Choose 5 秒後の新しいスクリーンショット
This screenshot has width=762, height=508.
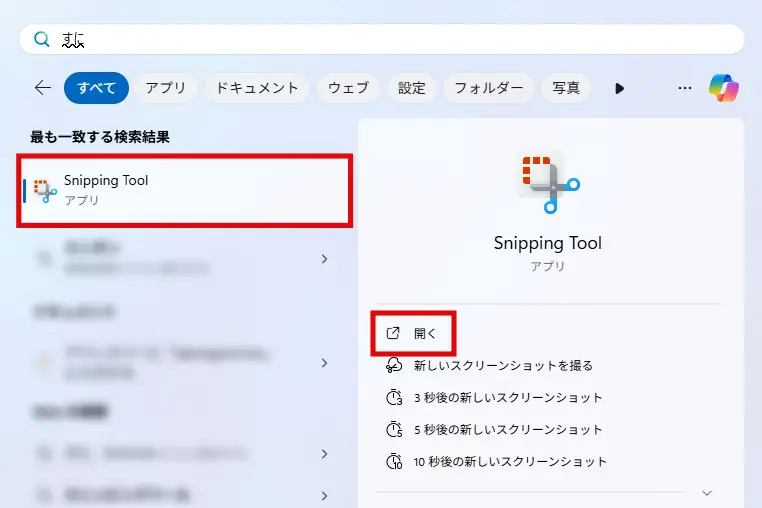tap(508, 430)
